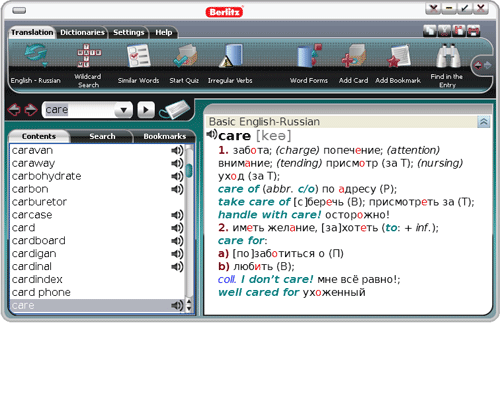
Task: Play the sound for cardinal
Action: [x=177, y=267]
